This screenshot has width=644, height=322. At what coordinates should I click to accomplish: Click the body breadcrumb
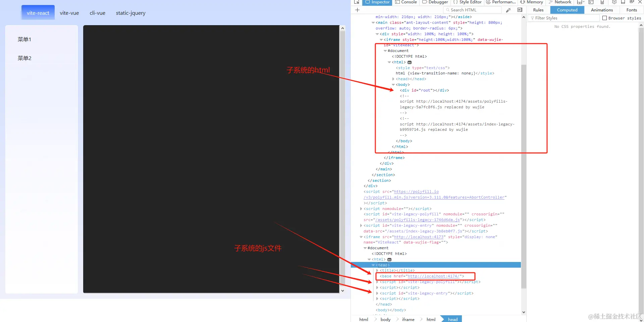[385, 319]
